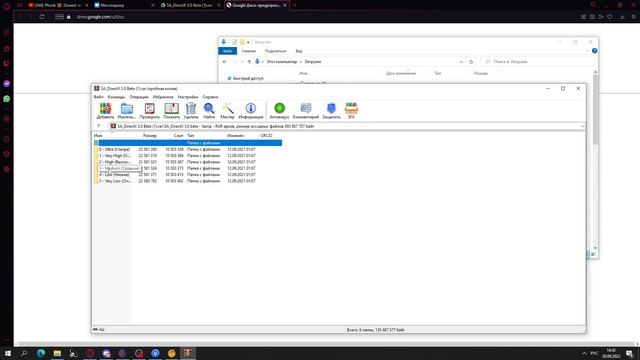
Task: Open the notification center in system tray
Action: (629, 353)
